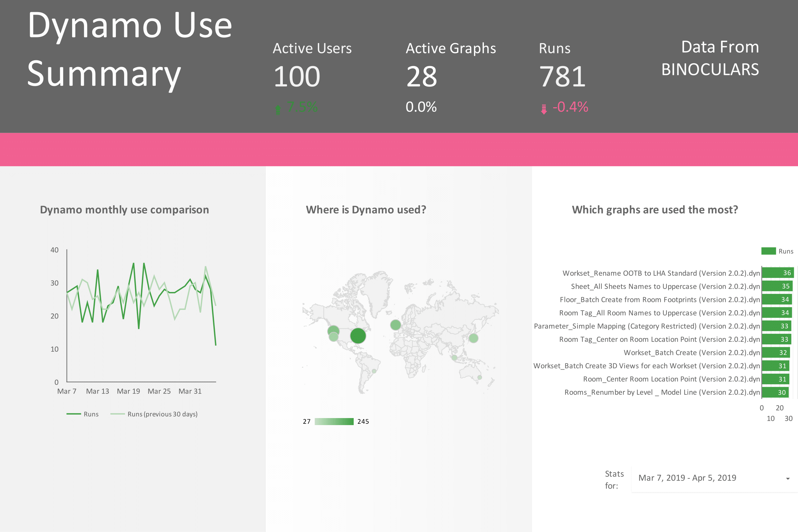Click the green up arrow beside 7.5%

(x=278, y=109)
